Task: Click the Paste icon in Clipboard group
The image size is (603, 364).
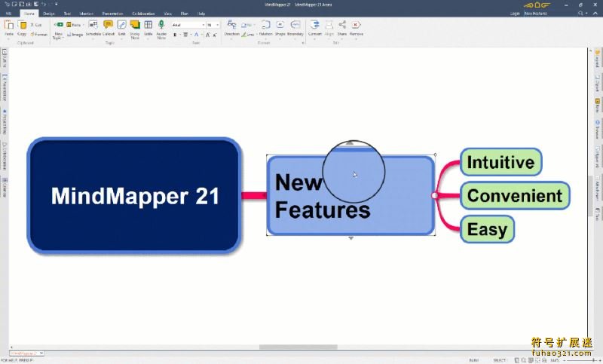Action: coord(9,26)
